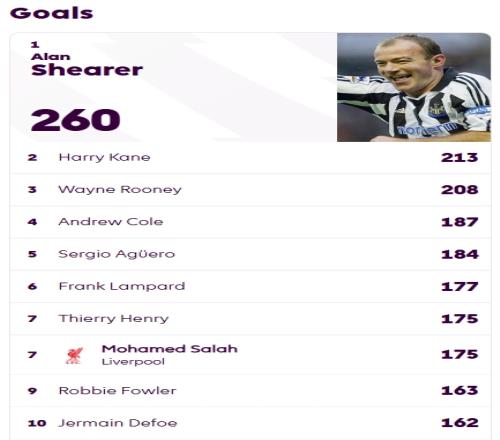Image resolution: width=500 pixels, height=440 pixels.
Task: Click the Liverpool club crest icon
Action: [74, 355]
